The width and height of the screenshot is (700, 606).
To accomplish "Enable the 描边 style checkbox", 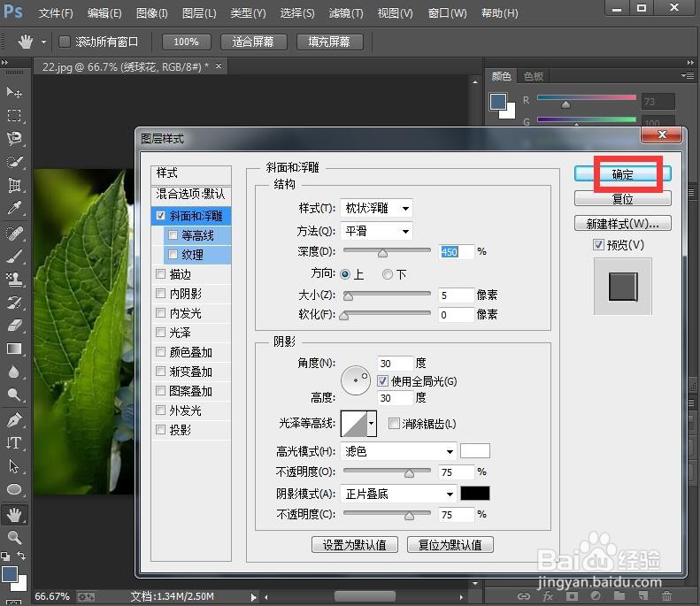I will (x=161, y=273).
